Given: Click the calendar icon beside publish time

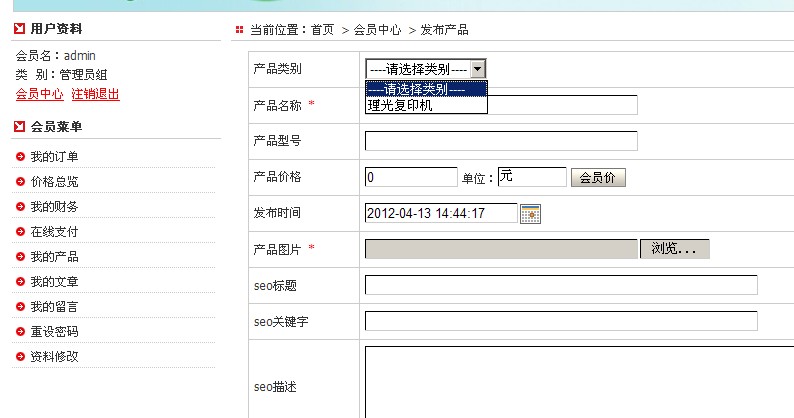Looking at the screenshot, I should pos(530,213).
